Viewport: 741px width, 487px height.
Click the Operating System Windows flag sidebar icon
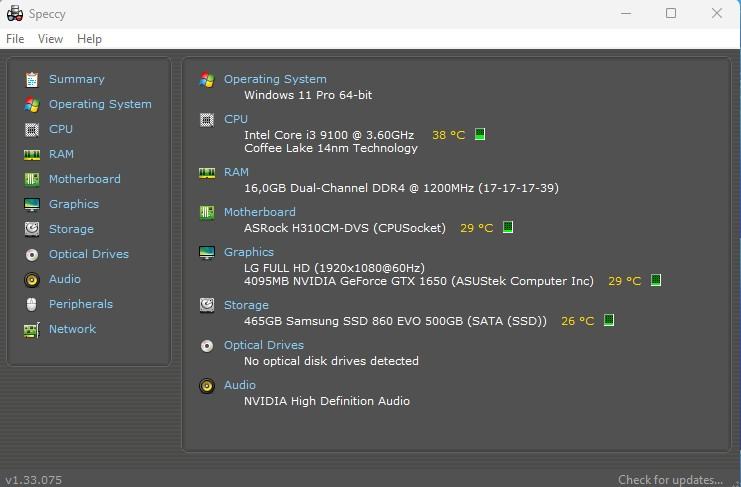click(32, 104)
